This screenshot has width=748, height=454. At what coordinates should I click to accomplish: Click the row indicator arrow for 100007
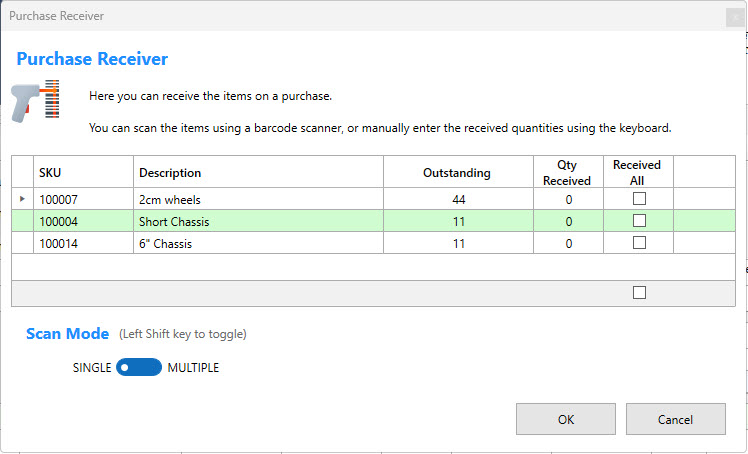[22, 199]
